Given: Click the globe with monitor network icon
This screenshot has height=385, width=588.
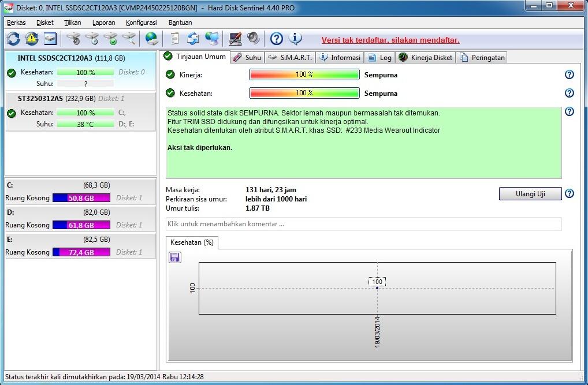Looking at the screenshot, I should [212, 39].
